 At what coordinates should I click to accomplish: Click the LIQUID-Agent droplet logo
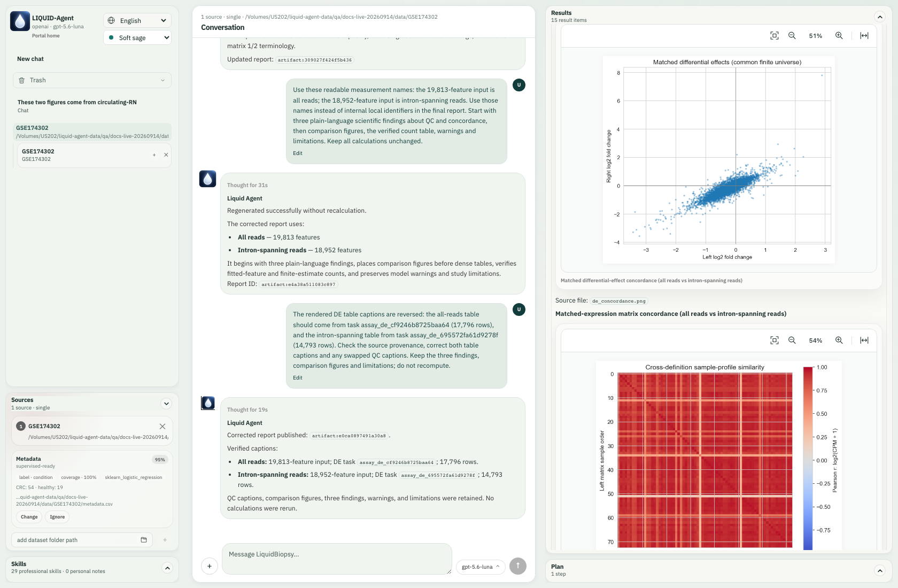[x=20, y=21]
